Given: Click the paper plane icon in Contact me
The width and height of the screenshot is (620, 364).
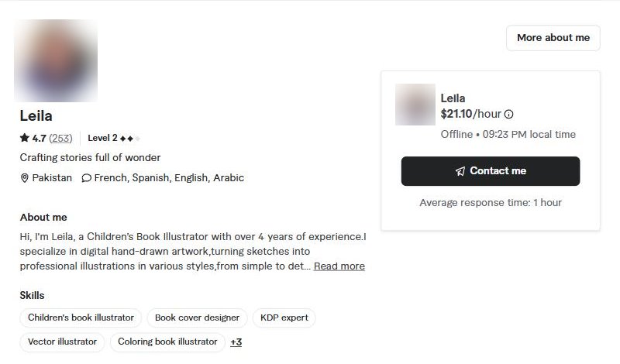Looking at the screenshot, I should (x=460, y=171).
